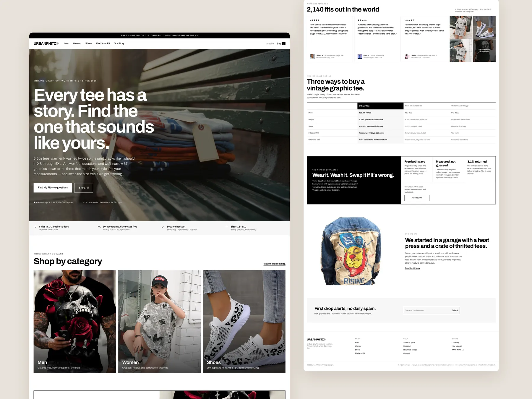Click the 6.5oz, garment-washed twice cell

[x=371, y=119]
